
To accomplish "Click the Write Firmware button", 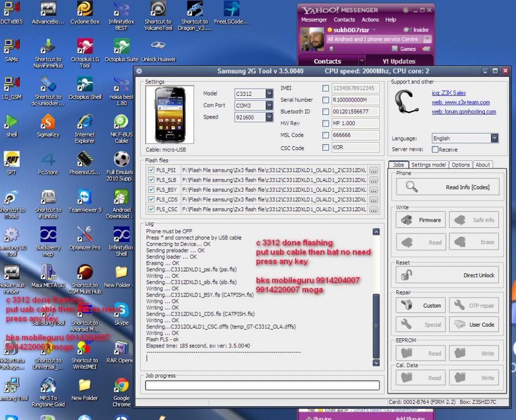I will pos(421,220).
